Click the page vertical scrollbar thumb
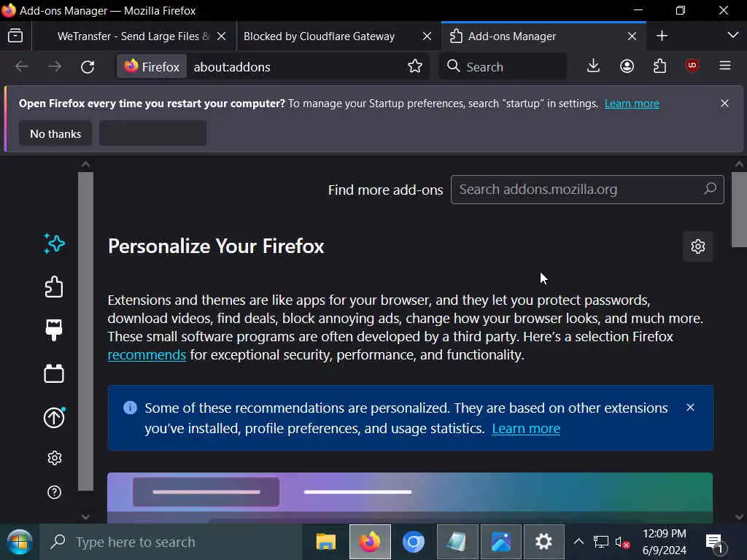The height and width of the screenshot is (560, 747). point(740,209)
